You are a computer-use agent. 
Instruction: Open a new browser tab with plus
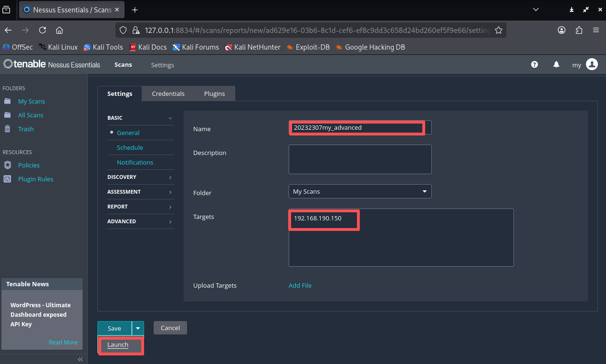point(135,10)
